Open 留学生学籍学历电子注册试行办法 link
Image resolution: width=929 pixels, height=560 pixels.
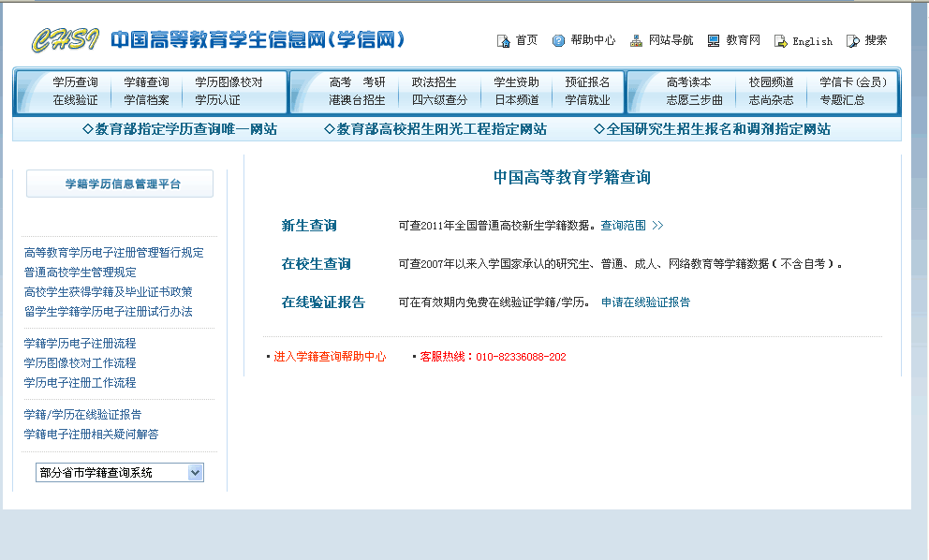point(108,311)
